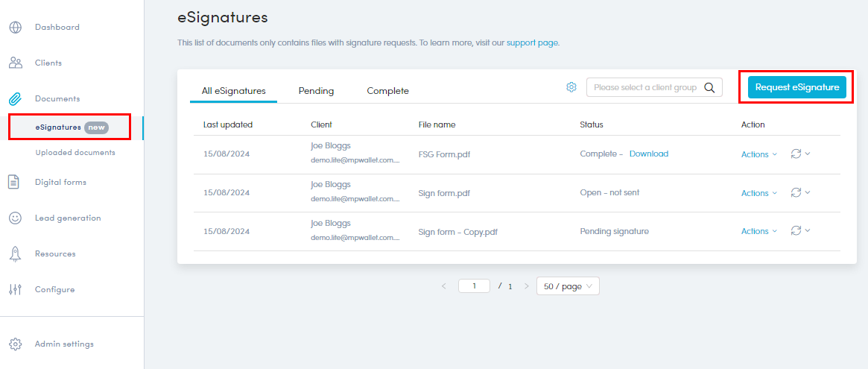Click the Lead generation smiley icon
This screenshot has width=868, height=369.
pyautogui.click(x=16, y=218)
